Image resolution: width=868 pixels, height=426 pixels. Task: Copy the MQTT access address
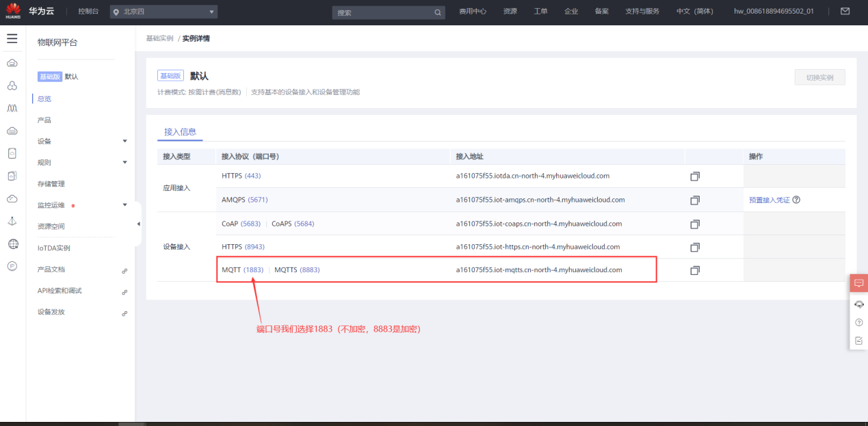pos(695,271)
